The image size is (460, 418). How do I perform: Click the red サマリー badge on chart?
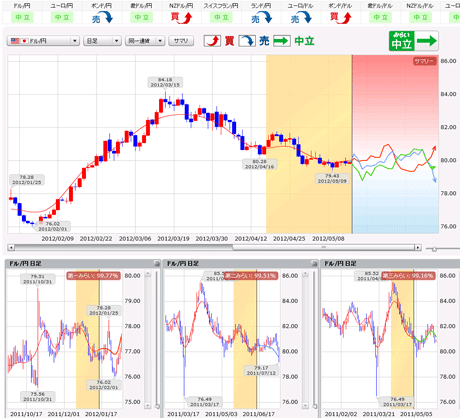tap(425, 61)
